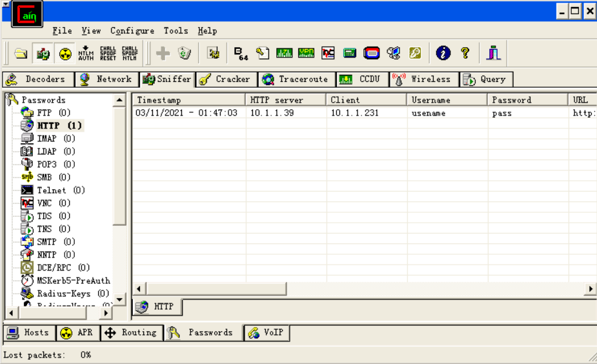Click the Username column header
Image resolution: width=597 pixels, height=364 pixels.
coord(447,100)
